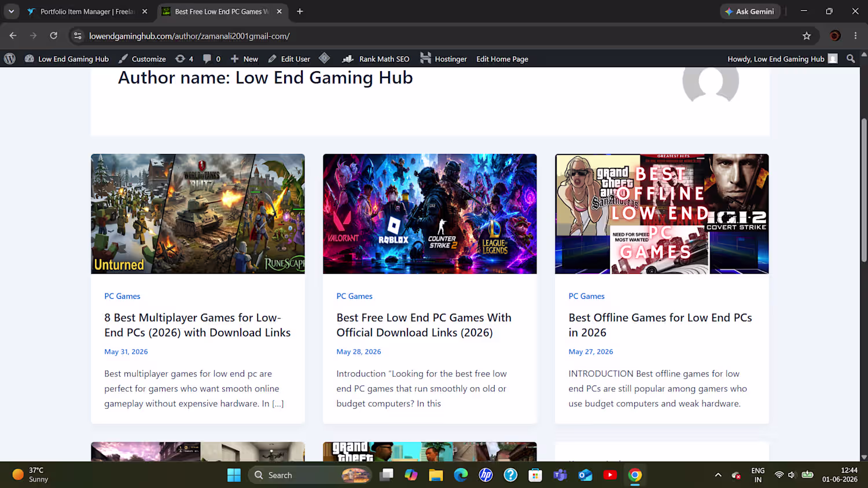Click the Chrome icon in the taskbar
This screenshot has width=868, height=488.
635,475
